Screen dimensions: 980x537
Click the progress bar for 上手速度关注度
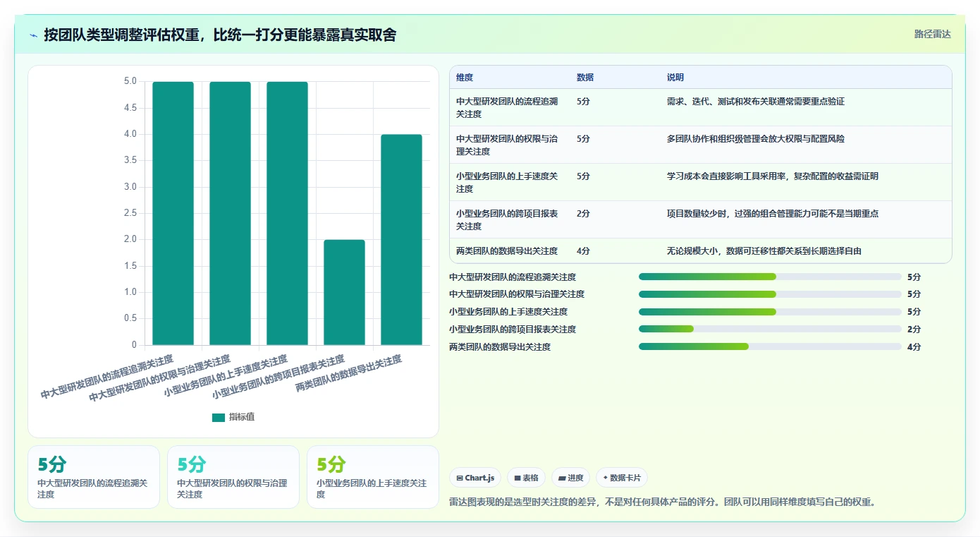point(770,312)
